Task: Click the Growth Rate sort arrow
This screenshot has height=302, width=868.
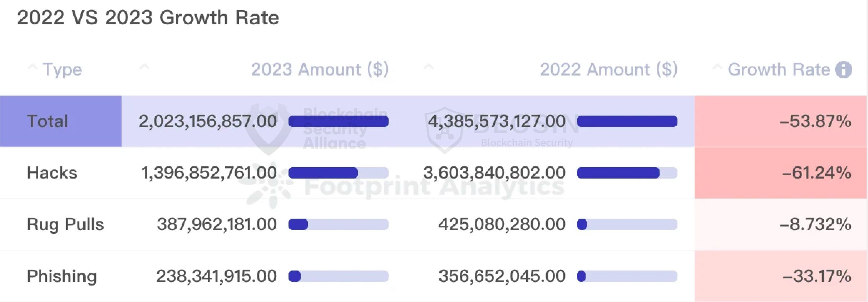Action: click(x=717, y=67)
